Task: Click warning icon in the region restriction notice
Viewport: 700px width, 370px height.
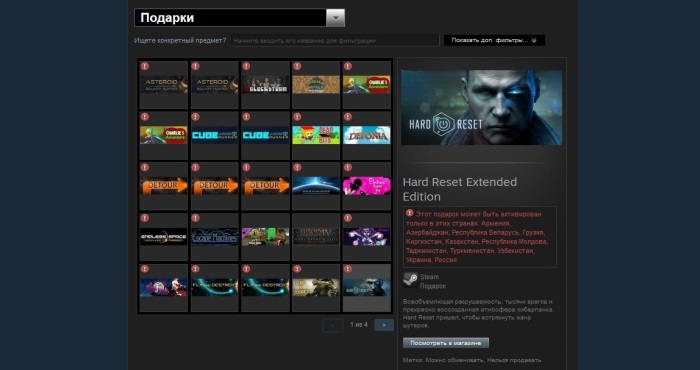Action: [x=410, y=213]
